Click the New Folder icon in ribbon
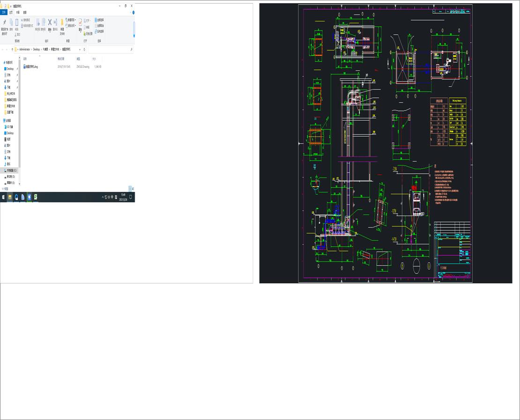The image size is (520, 420). [x=62, y=24]
